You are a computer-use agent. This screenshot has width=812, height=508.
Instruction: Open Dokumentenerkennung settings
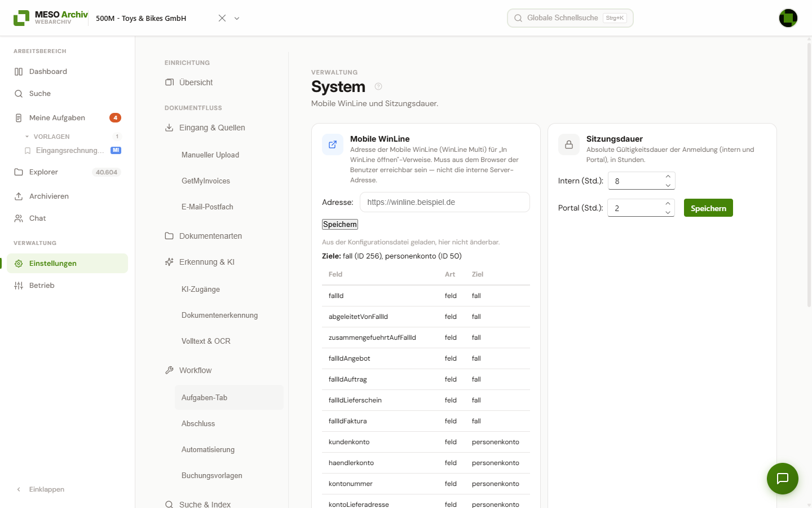229,315
